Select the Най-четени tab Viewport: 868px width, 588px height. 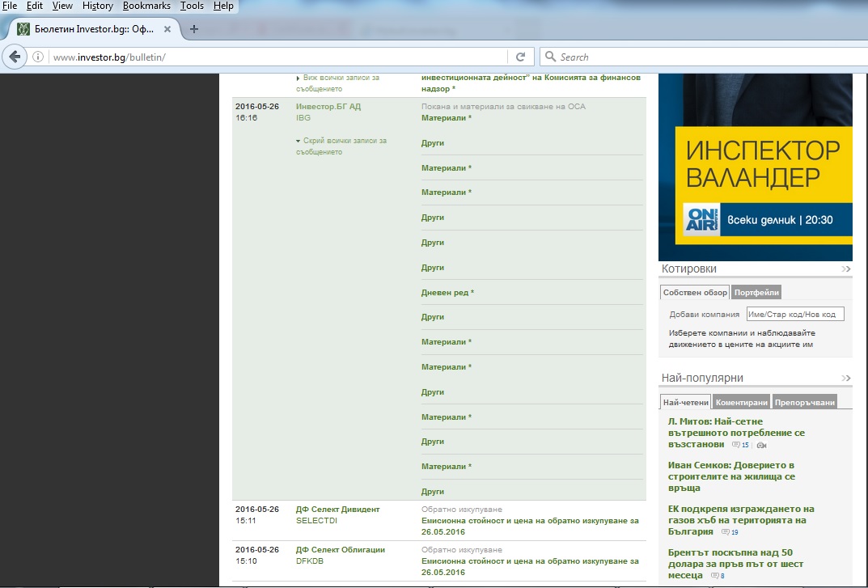coord(685,402)
